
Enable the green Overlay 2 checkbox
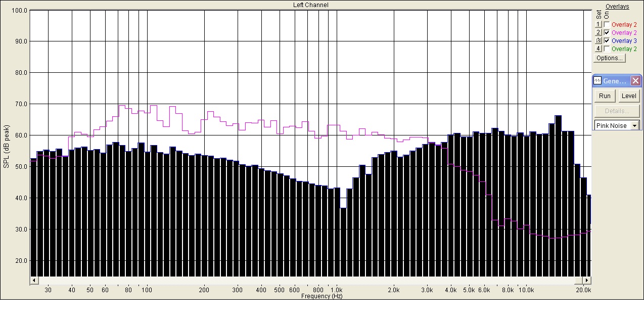(x=607, y=49)
